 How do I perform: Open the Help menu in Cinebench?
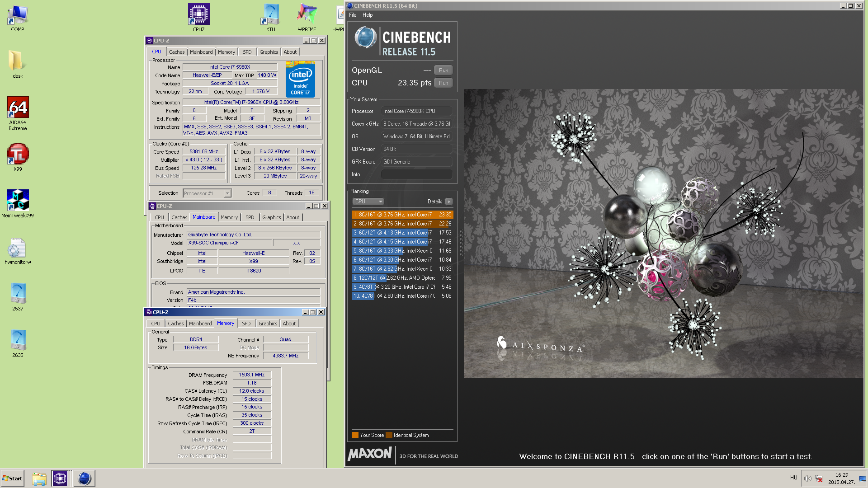[x=368, y=15]
